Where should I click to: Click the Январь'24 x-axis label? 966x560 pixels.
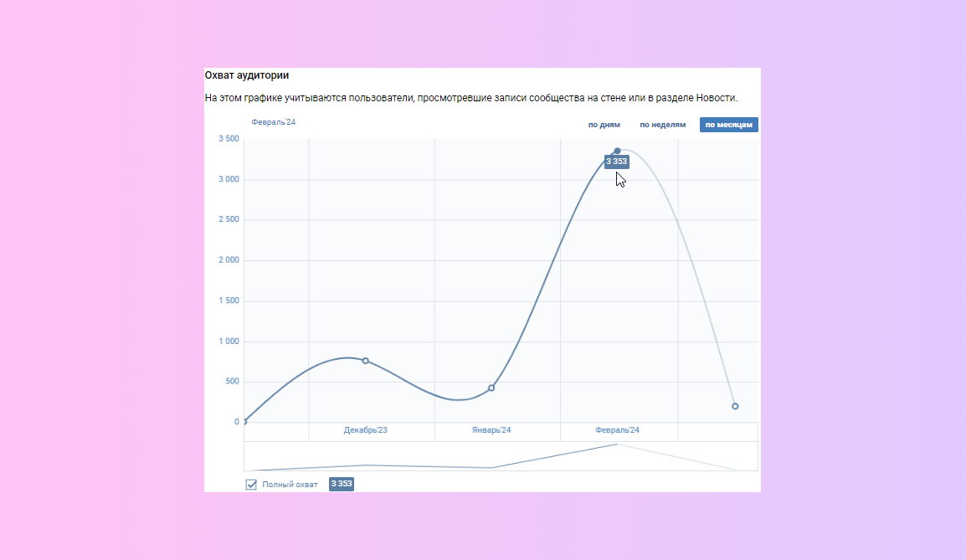click(x=491, y=430)
